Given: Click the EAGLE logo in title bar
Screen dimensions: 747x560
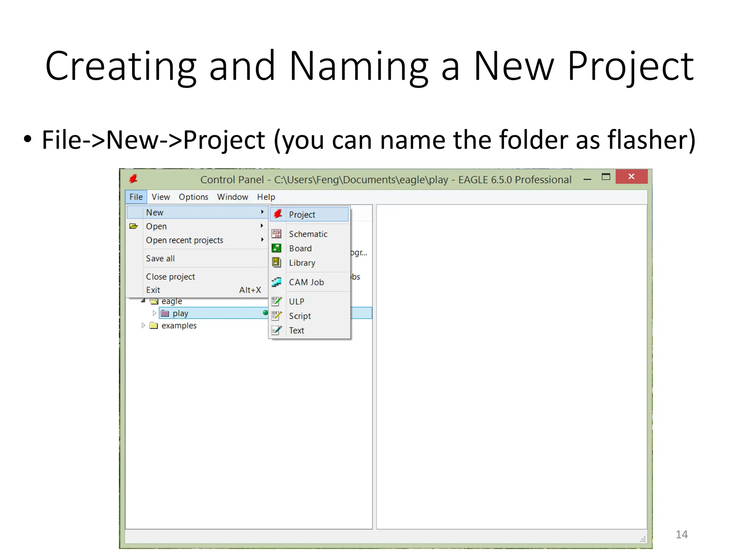Looking at the screenshot, I should point(133,179).
